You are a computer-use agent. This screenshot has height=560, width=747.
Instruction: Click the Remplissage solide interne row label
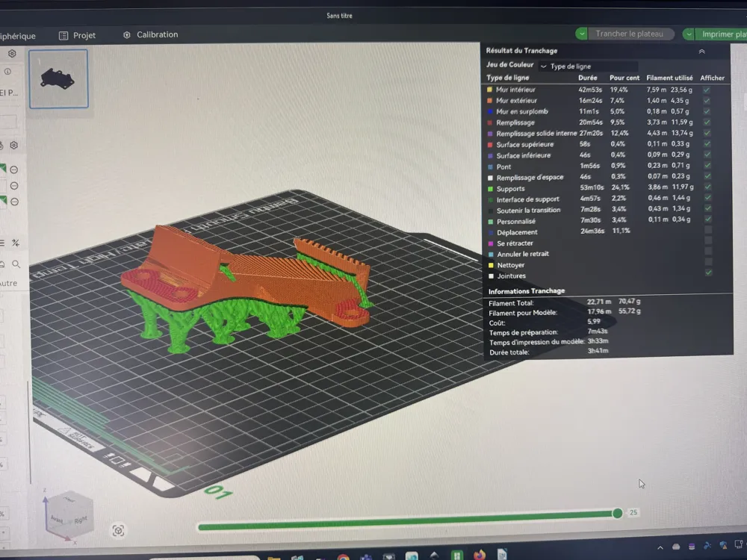point(536,134)
